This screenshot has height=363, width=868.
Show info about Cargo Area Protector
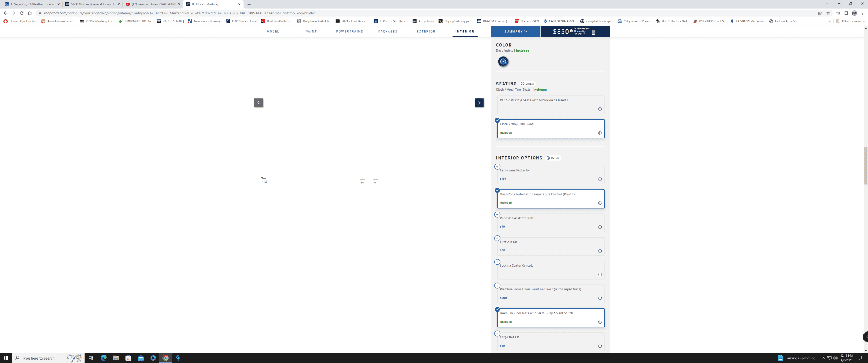(x=600, y=179)
